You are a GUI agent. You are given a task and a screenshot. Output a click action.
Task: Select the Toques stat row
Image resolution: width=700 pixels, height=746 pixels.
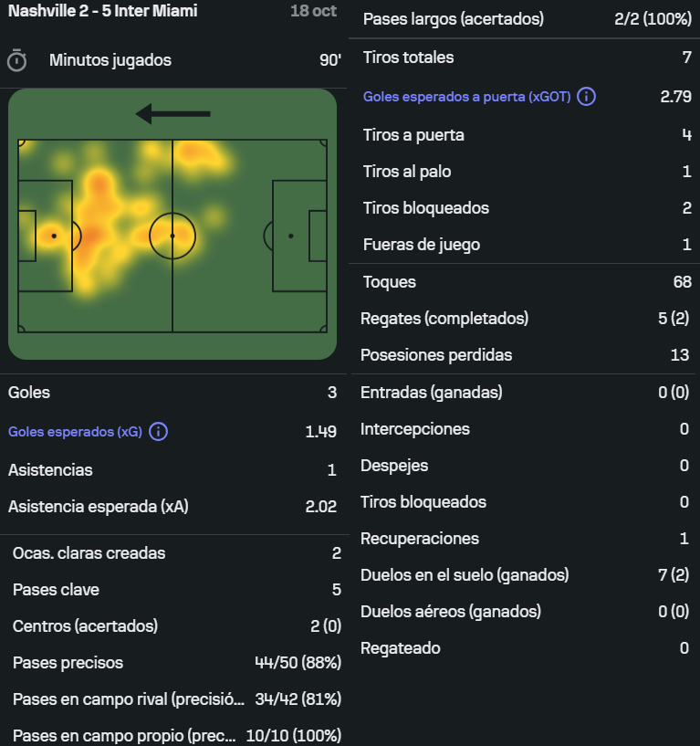526,282
